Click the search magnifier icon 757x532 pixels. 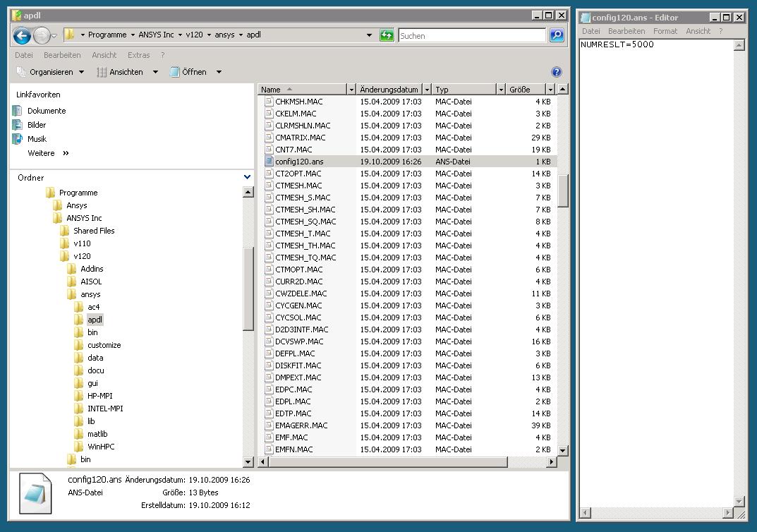(x=557, y=35)
